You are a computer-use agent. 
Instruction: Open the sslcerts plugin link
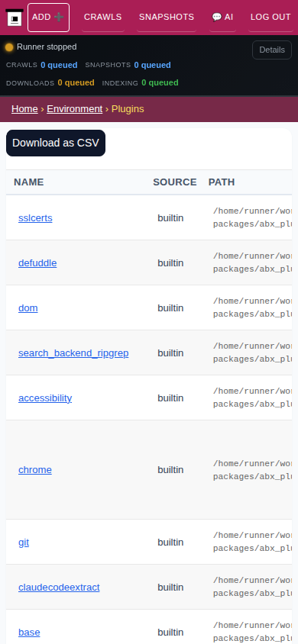pos(35,218)
